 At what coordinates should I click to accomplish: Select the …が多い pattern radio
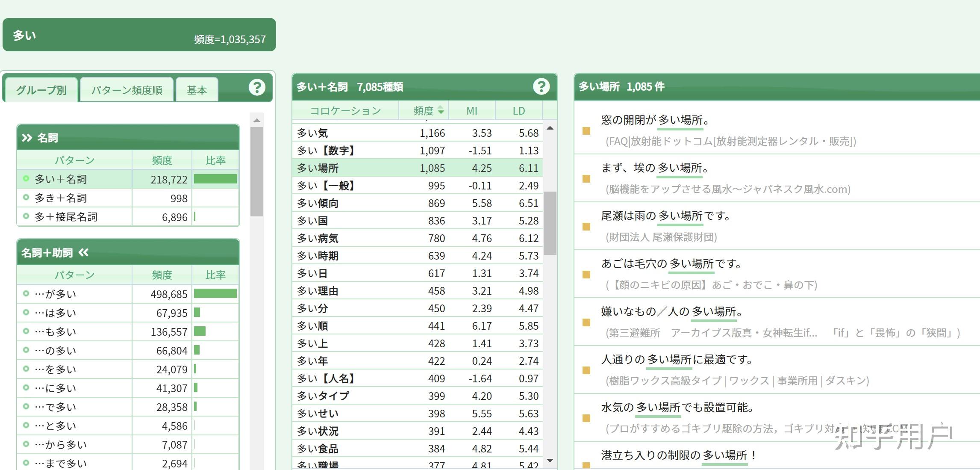(26, 293)
